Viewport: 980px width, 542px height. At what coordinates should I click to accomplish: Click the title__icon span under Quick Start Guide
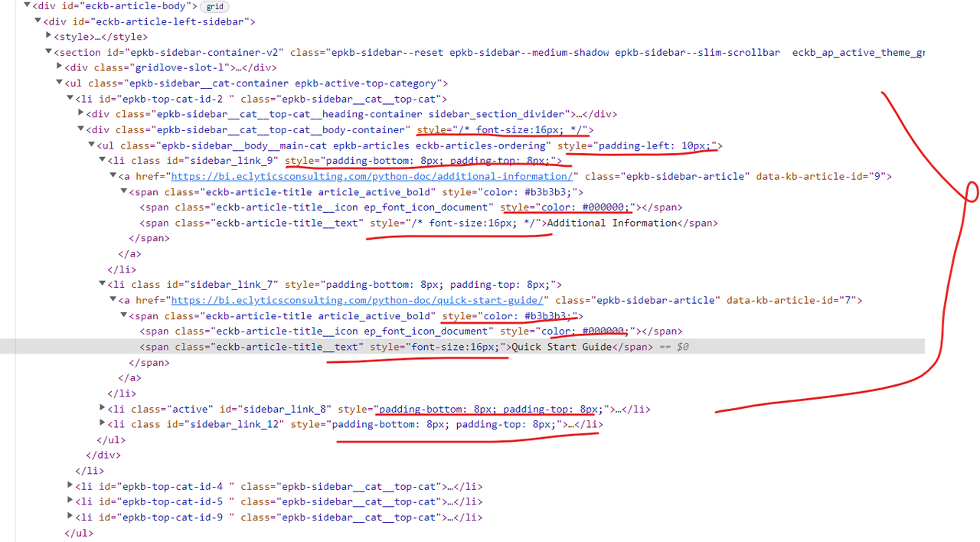(410, 331)
